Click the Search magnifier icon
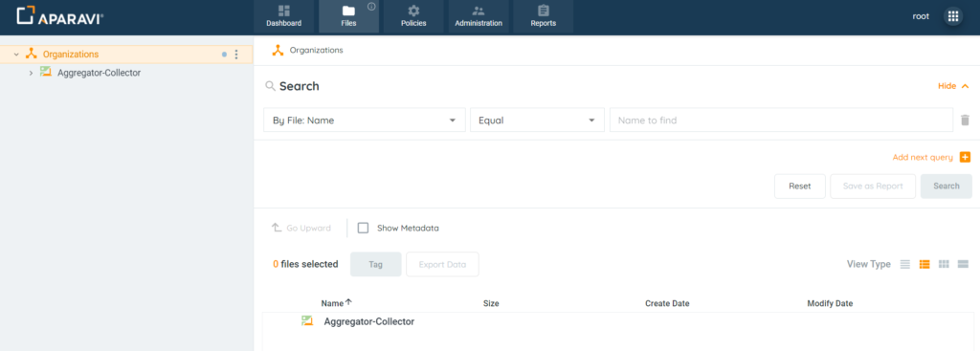The width and height of the screenshot is (980, 351). tap(271, 86)
